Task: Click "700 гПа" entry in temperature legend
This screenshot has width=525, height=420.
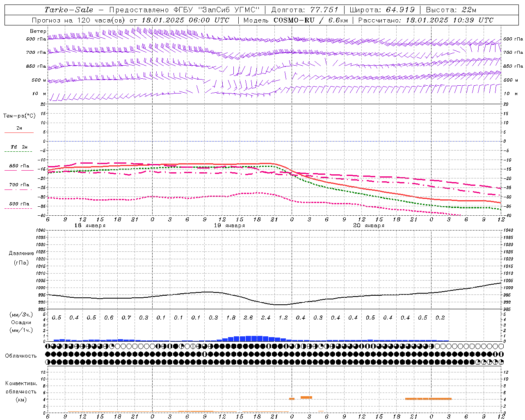Action: [19, 185]
